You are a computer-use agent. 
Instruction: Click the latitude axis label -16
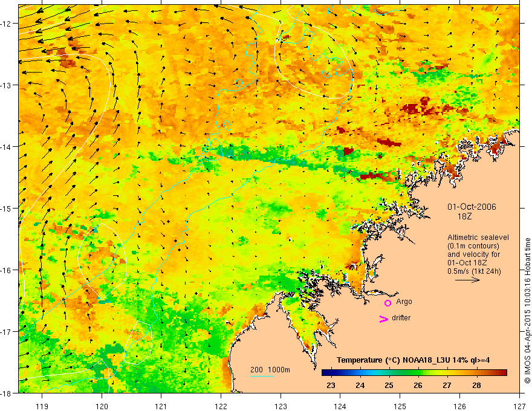pos(6,270)
